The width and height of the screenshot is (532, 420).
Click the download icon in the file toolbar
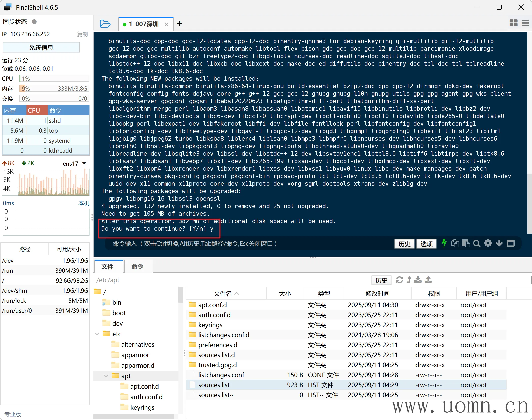[418, 280]
